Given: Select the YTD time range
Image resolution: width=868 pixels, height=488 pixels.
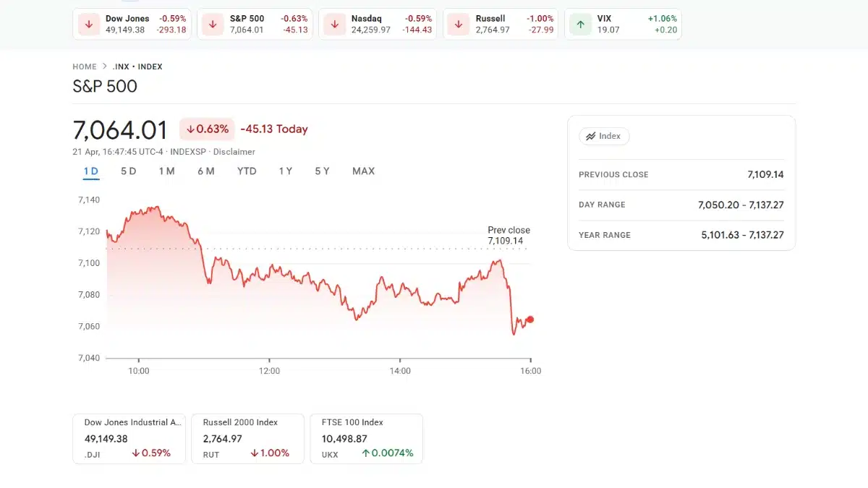Looking at the screenshot, I should click(247, 171).
